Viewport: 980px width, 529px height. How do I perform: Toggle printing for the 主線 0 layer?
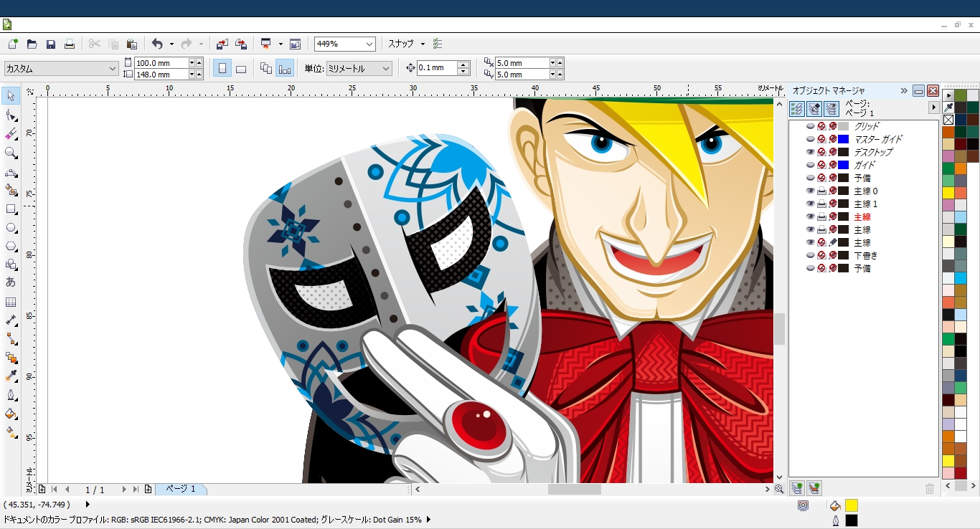[822, 191]
